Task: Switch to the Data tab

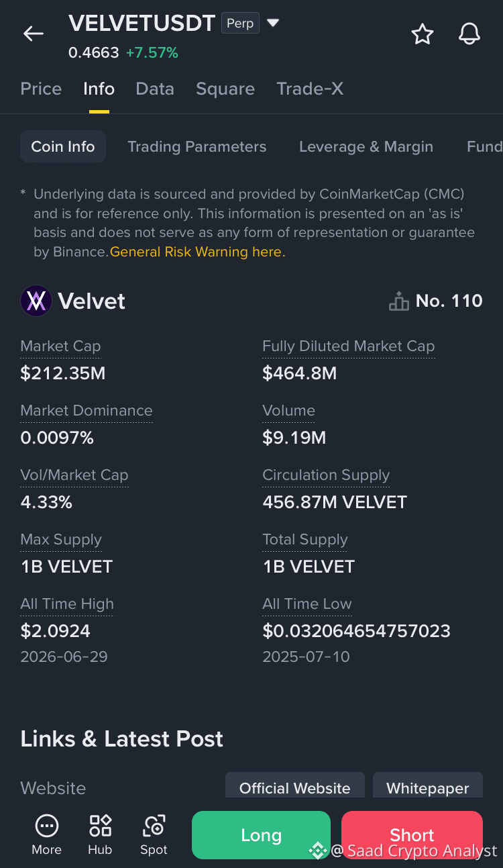Action: click(x=155, y=89)
